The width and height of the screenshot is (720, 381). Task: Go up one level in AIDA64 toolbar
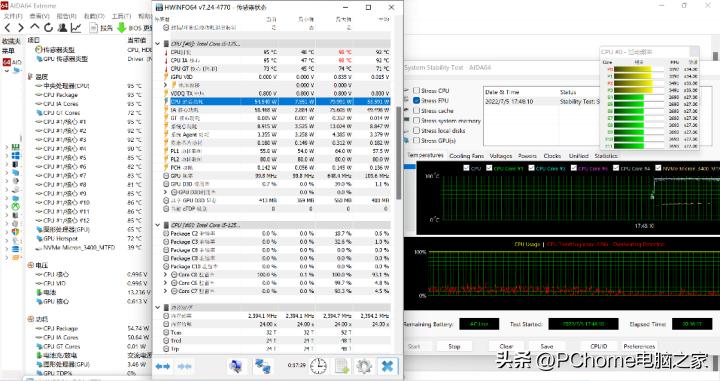35,28
